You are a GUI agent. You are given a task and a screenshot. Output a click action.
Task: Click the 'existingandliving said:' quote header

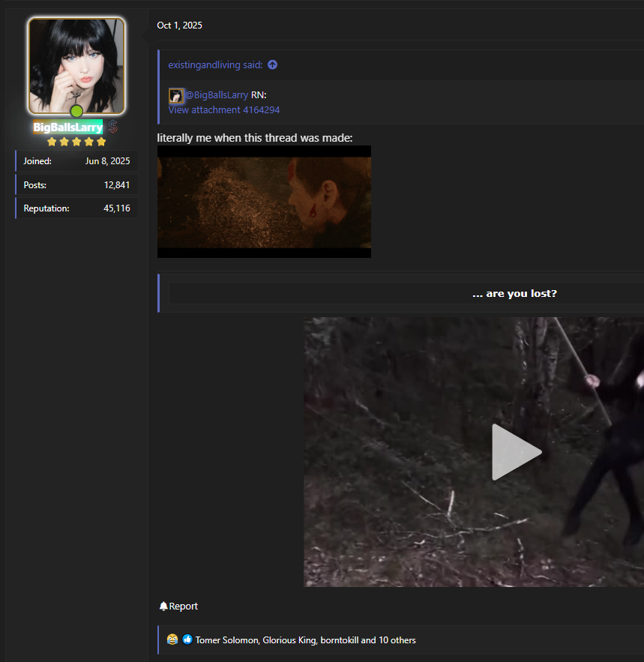215,65
